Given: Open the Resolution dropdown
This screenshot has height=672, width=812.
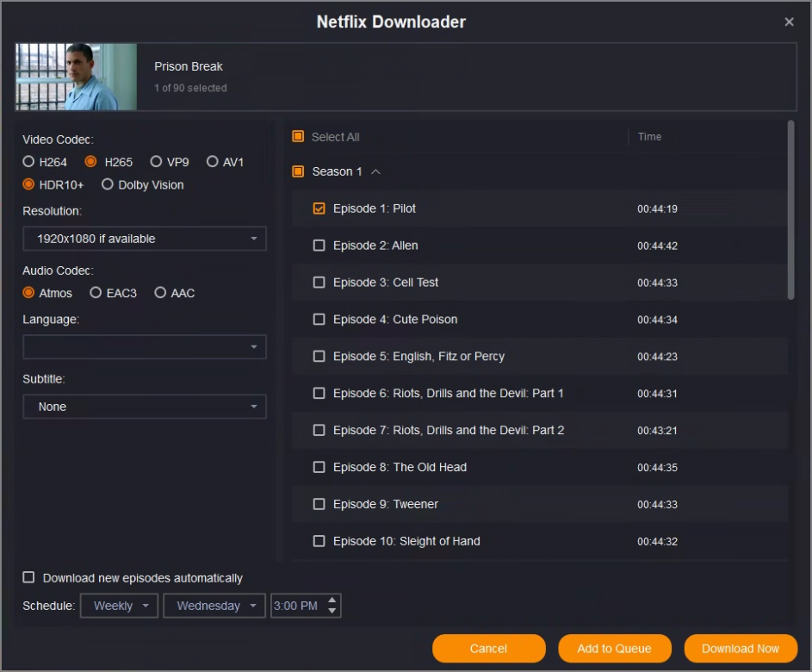Looking at the screenshot, I should 145,239.
